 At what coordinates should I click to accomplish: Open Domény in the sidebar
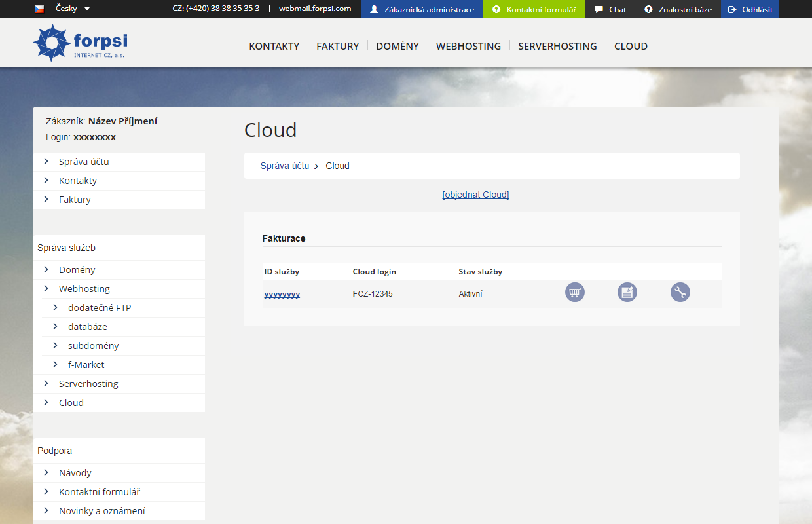click(77, 269)
